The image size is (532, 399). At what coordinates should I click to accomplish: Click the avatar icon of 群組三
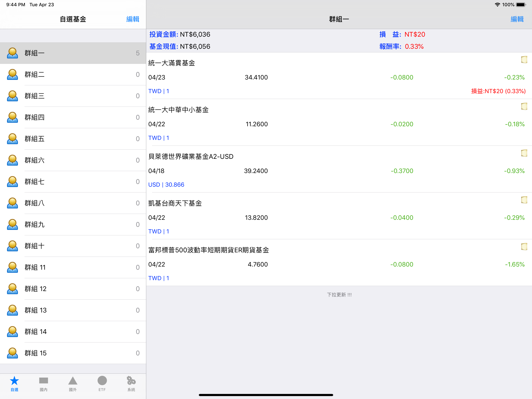[12, 96]
